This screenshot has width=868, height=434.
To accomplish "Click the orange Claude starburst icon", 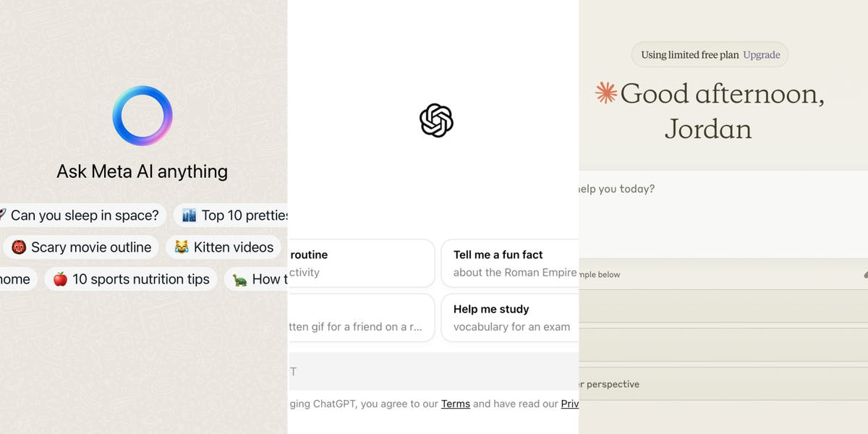I will point(605,93).
